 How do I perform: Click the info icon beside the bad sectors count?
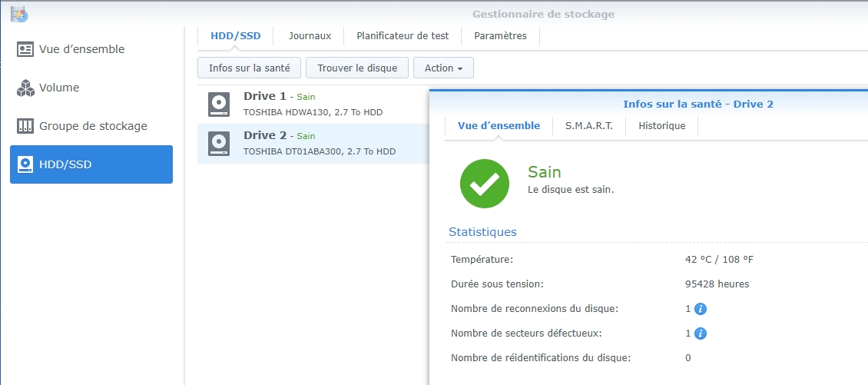coord(701,334)
